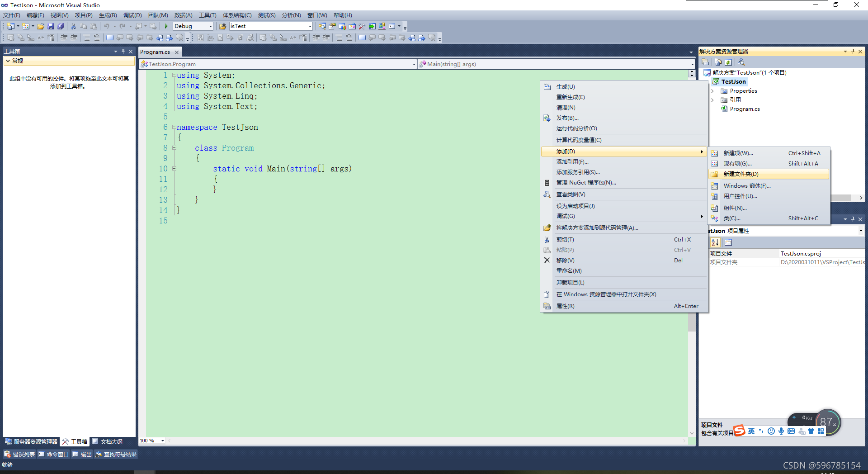Viewport: 868px width, 474px height.
Task: Click the property pages icon in Properties panel
Action: tap(728, 242)
